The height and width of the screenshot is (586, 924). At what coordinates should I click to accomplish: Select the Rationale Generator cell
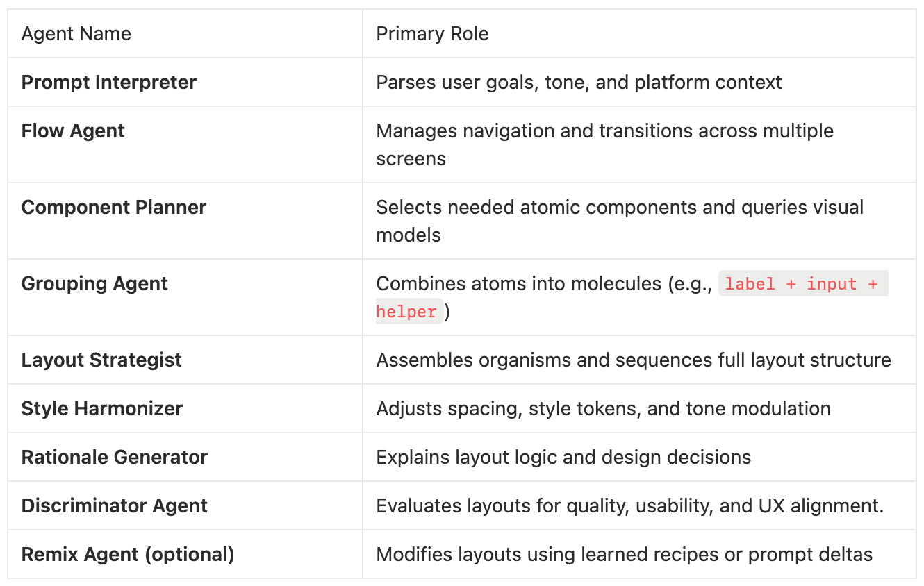pos(115,458)
